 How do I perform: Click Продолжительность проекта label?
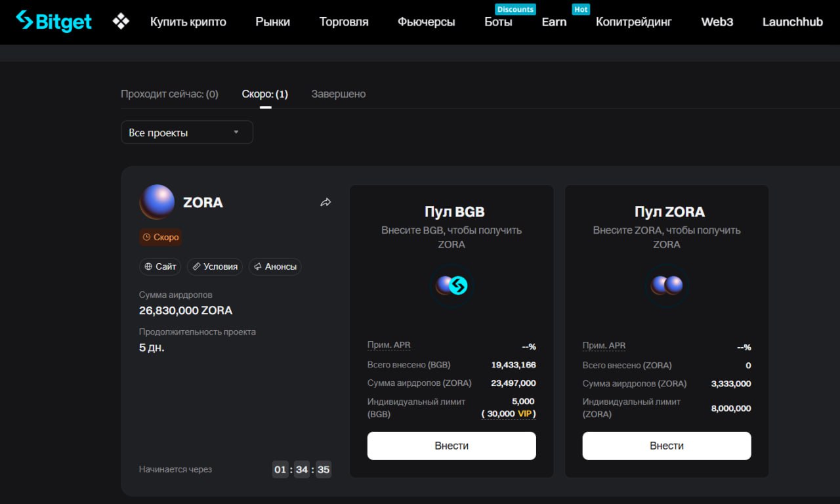coord(198,331)
